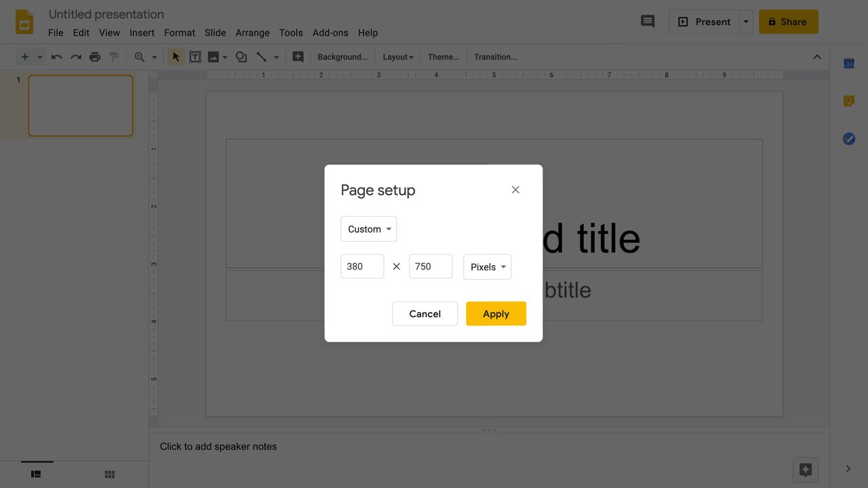Viewport: 868px width, 488px height.
Task: Open the Pixels units dropdown
Action: point(487,266)
